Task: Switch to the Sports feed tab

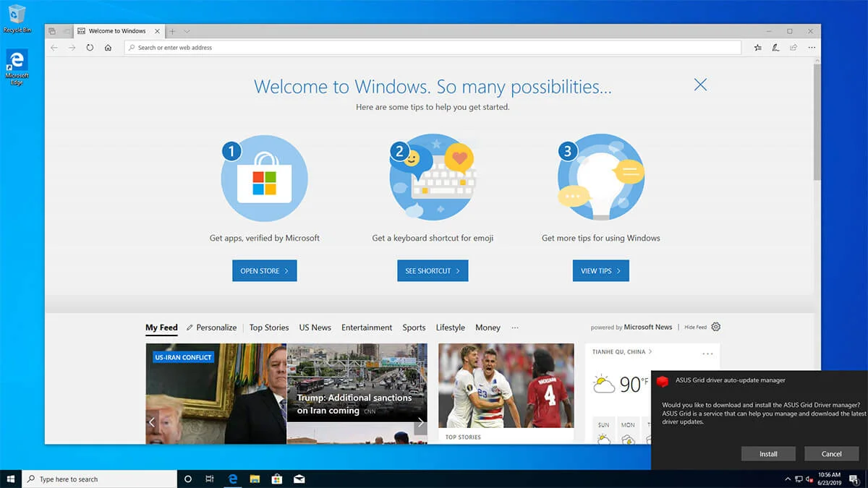Action: click(x=414, y=328)
